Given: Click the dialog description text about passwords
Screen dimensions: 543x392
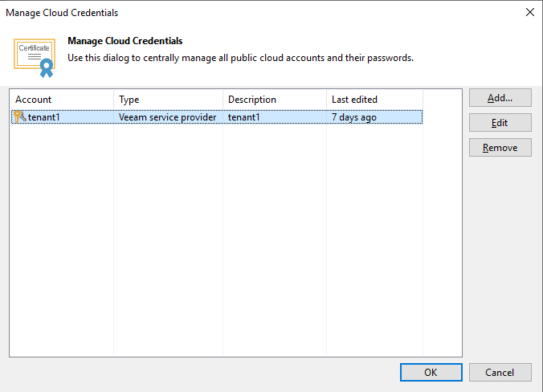Looking at the screenshot, I should (x=240, y=58).
